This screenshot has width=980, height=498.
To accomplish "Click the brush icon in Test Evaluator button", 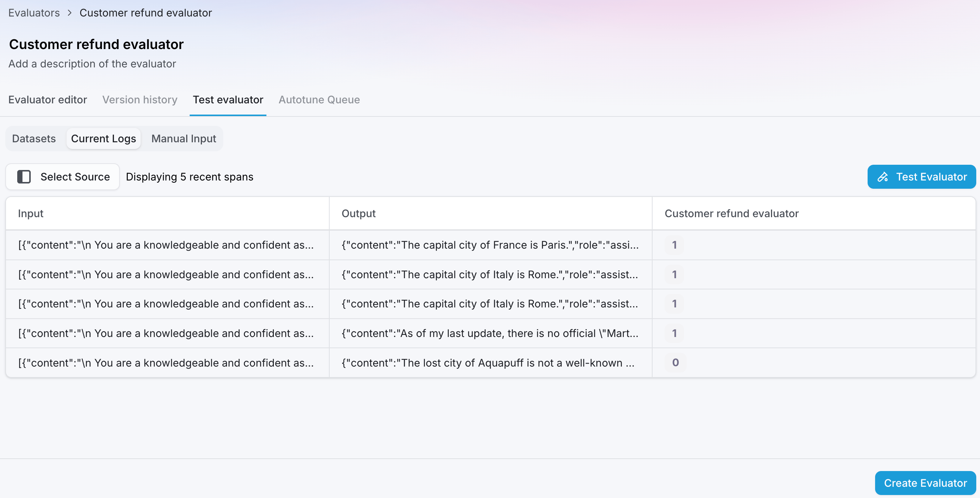I will click(883, 177).
